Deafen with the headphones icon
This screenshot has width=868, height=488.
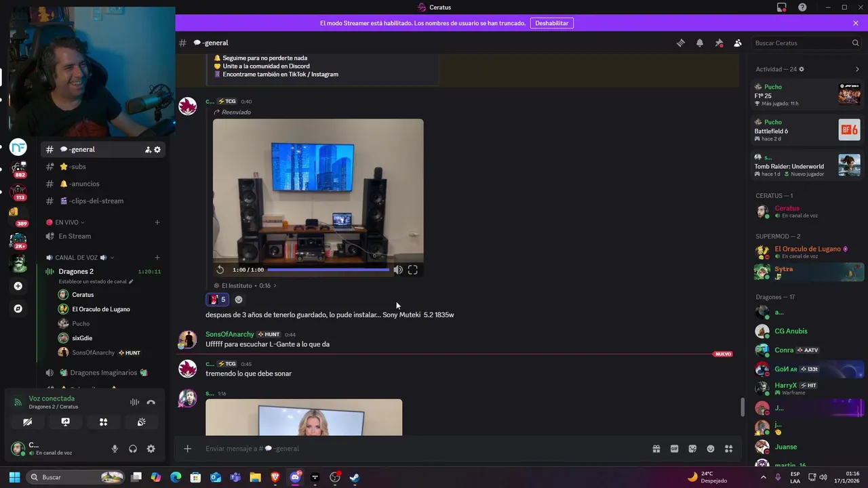tap(133, 449)
